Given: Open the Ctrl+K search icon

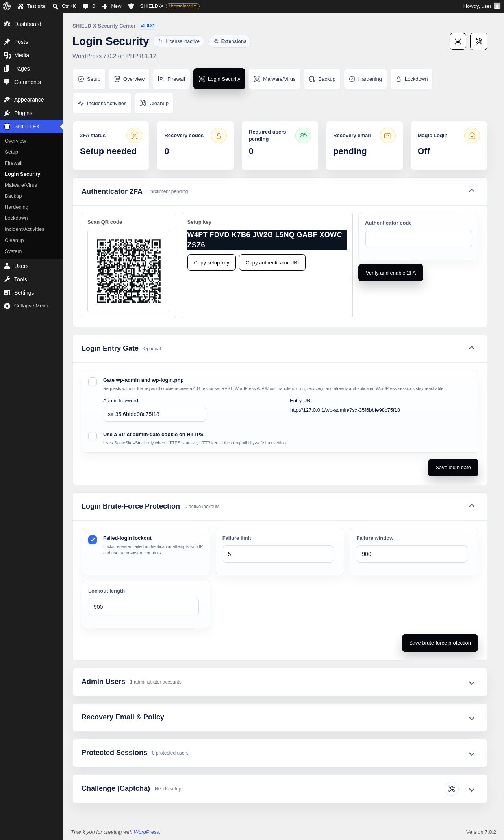Looking at the screenshot, I should (x=56, y=6).
